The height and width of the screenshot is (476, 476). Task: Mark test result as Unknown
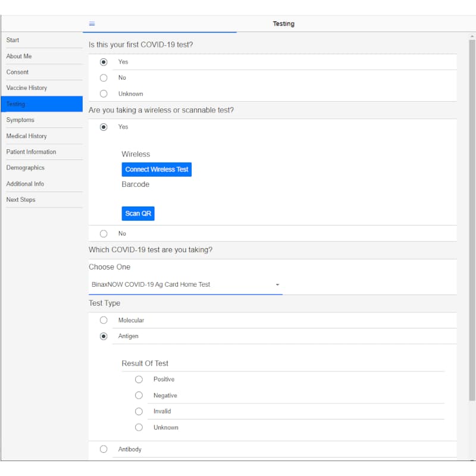[x=139, y=427]
